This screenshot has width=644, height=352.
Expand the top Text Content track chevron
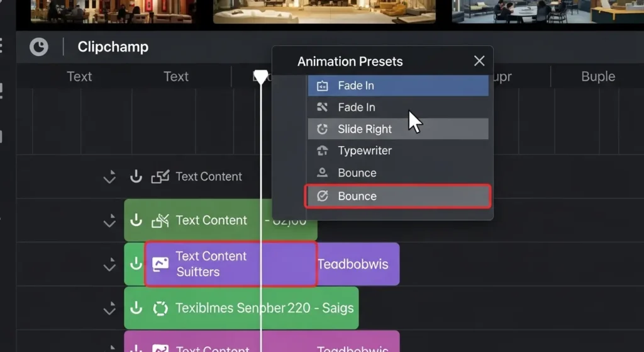coord(109,177)
